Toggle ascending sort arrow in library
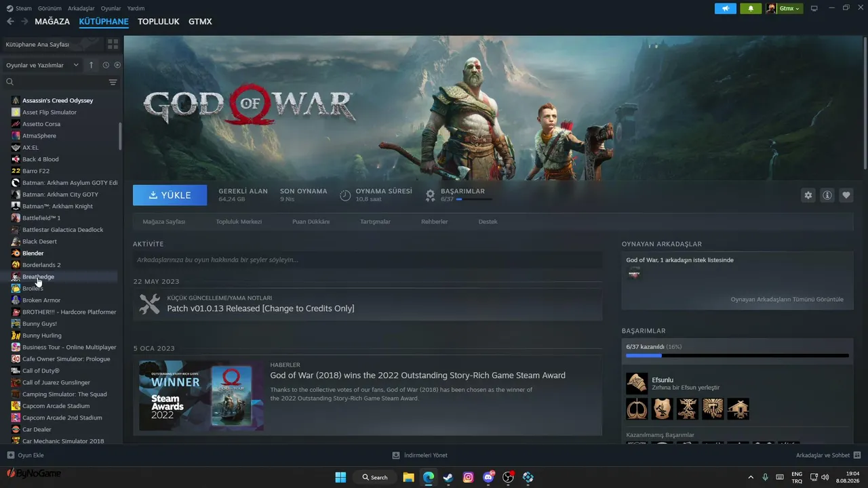868x488 pixels. (92, 65)
